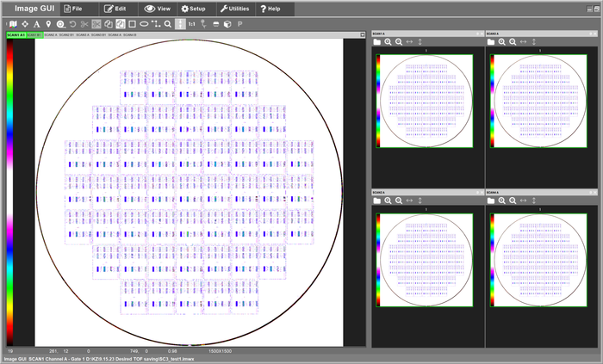Zoom in on the SCAN4 A panel
Viewport: 603px width, 364px height.
click(502, 201)
